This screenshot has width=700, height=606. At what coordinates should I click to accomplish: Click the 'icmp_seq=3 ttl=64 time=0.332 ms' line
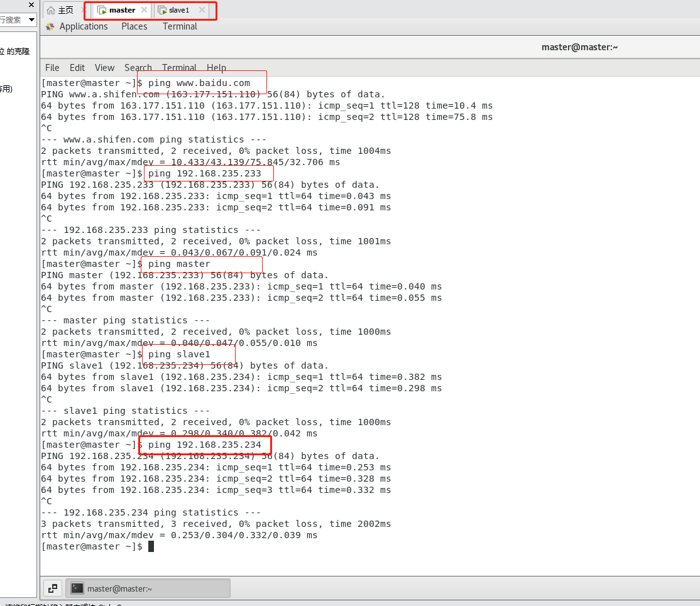[x=216, y=490]
